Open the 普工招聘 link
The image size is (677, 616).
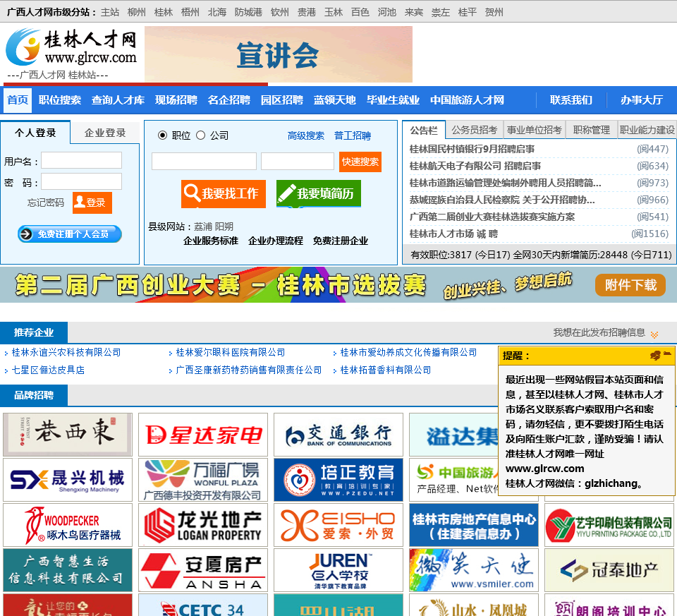pos(353,135)
